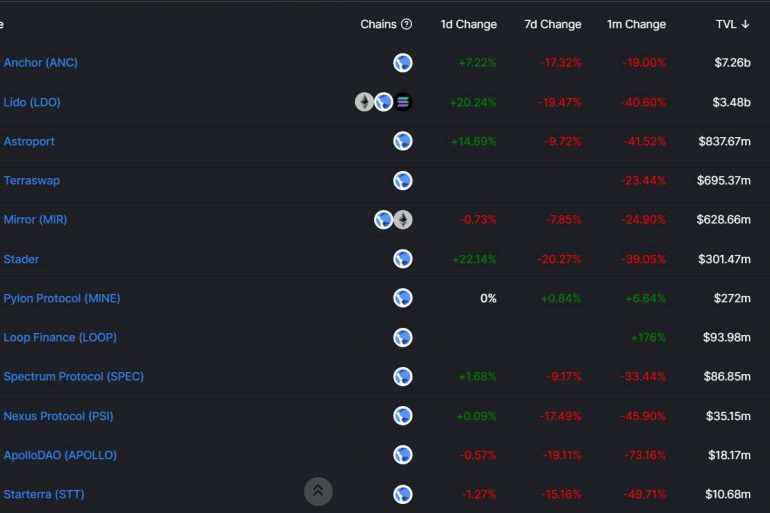This screenshot has width=770, height=513.
Task: Open the ApolloDAO (APOLLO) link
Action: [60, 455]
